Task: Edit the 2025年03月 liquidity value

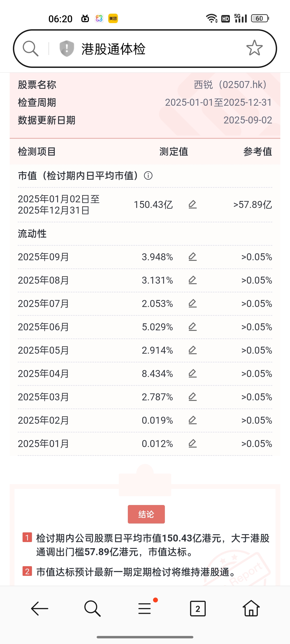Action: coord(193,397)
